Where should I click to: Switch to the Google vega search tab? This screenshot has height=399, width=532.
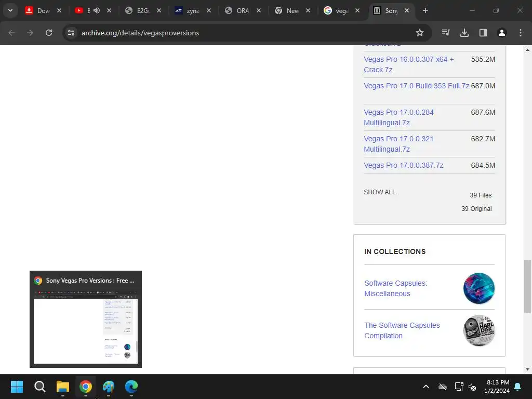coord(342,10)
